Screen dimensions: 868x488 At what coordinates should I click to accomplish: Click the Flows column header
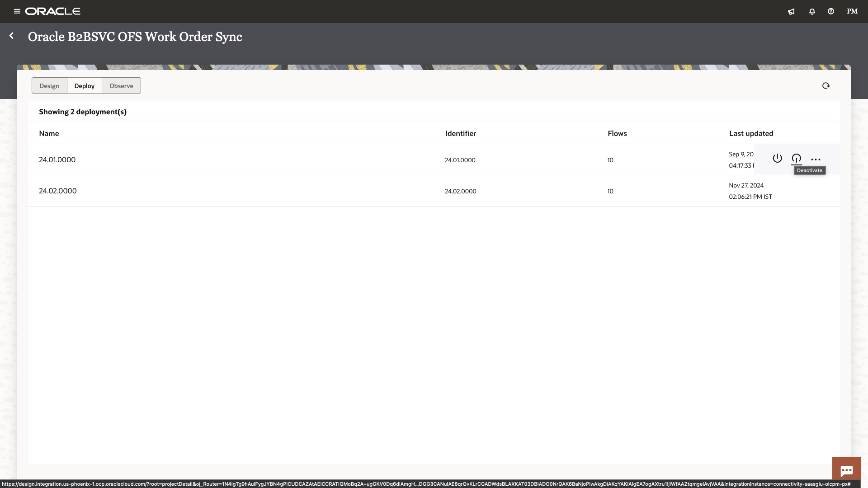[617, 133]
